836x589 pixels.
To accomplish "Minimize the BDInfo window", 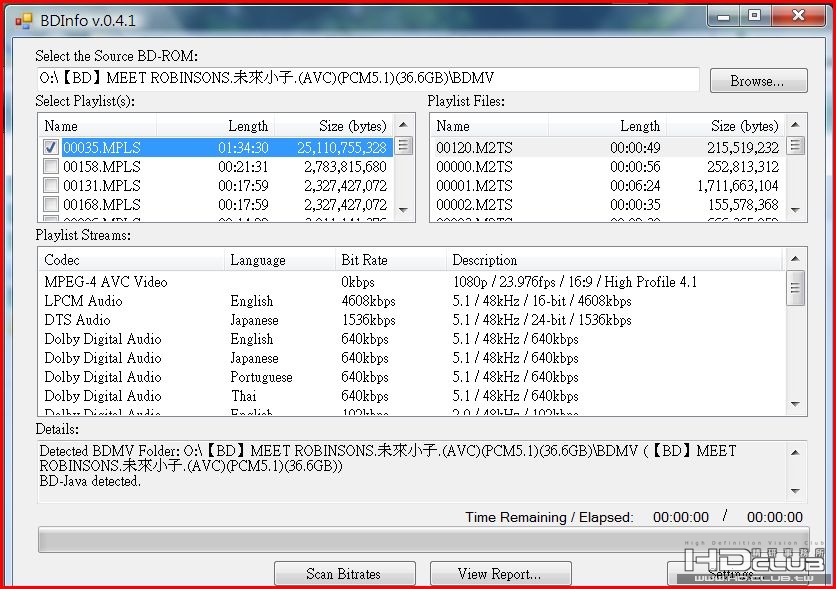I will [x=724, y=17].
